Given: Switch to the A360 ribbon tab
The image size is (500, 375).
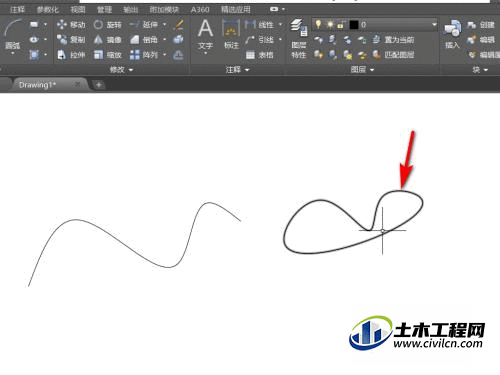Looking at the screenshot, I should click(200, 9).
